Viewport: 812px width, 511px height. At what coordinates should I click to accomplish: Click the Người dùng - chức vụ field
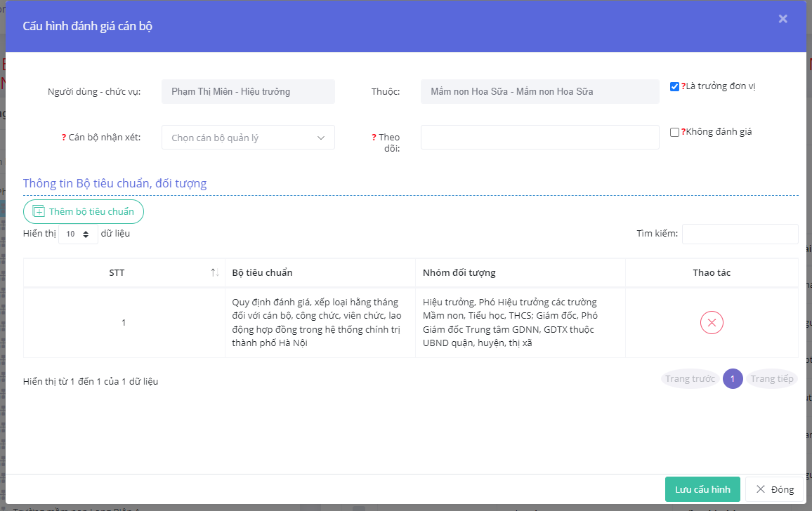[x=248, y=92]
